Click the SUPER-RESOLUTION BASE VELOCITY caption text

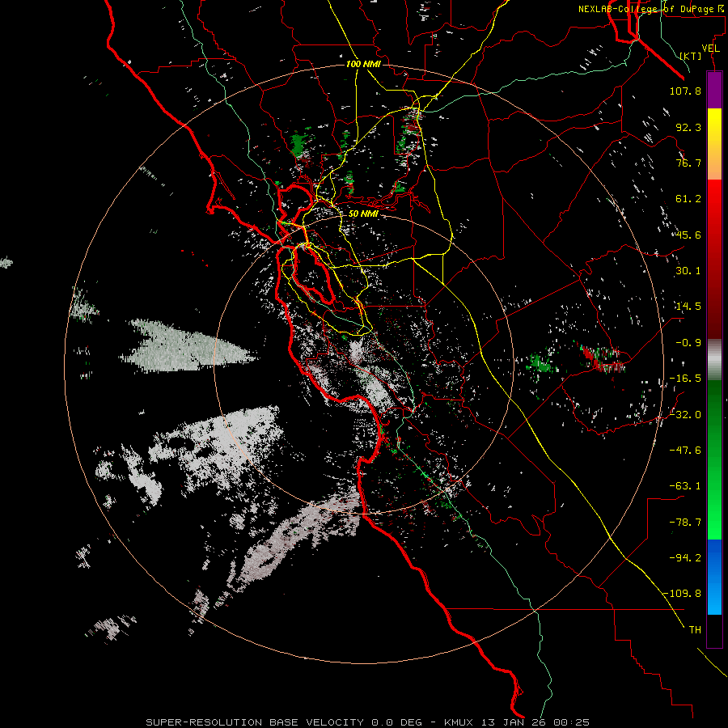pyautogui.click(x=255, y=722)
